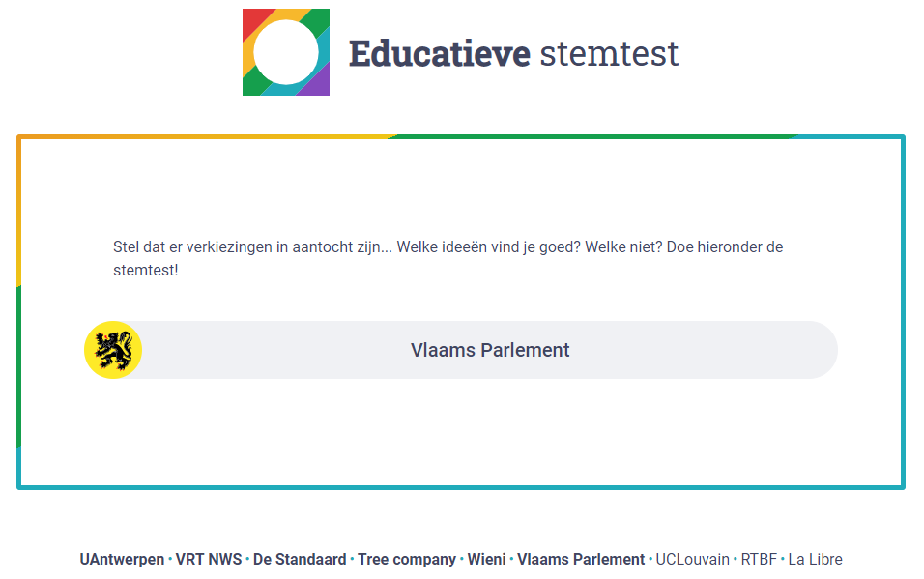
Task: Click the purple triangle corner of the logo
Action: [x=317, y=83]
